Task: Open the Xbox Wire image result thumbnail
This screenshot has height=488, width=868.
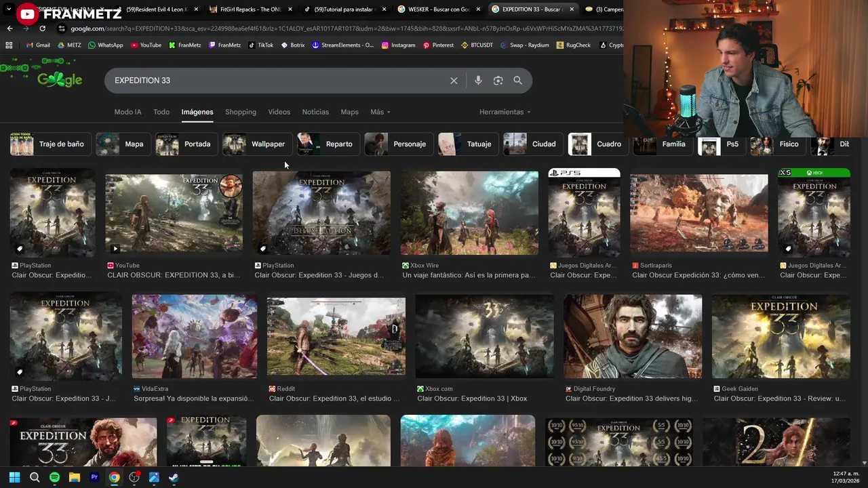Action: (x=469, y=213)
